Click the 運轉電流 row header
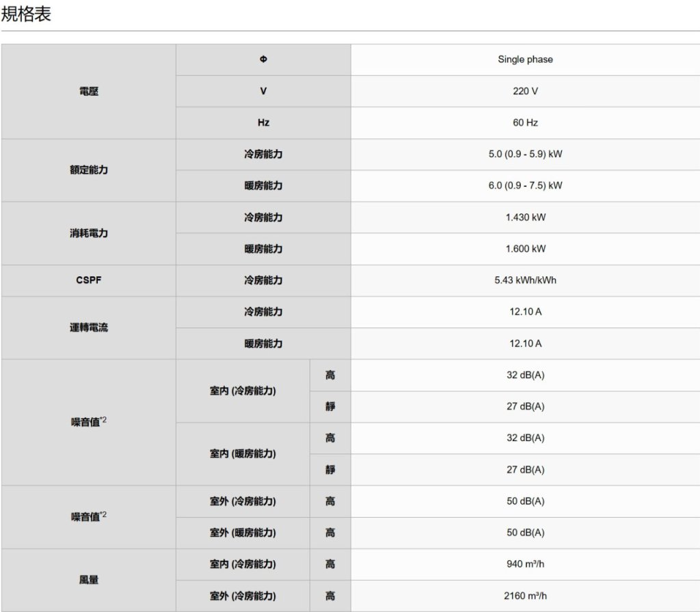This screenshot has height=612, width=700. 88,328
